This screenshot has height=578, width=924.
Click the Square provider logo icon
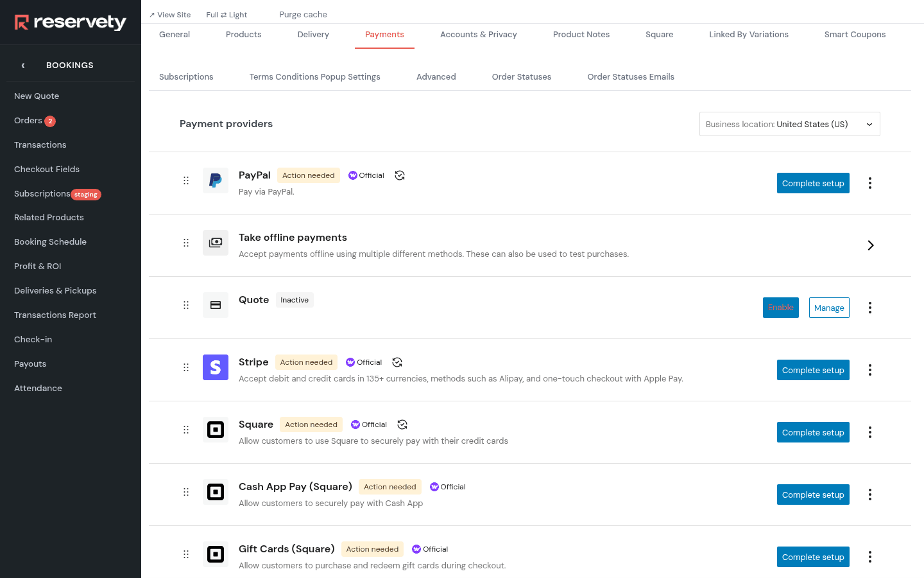(216, 430)
